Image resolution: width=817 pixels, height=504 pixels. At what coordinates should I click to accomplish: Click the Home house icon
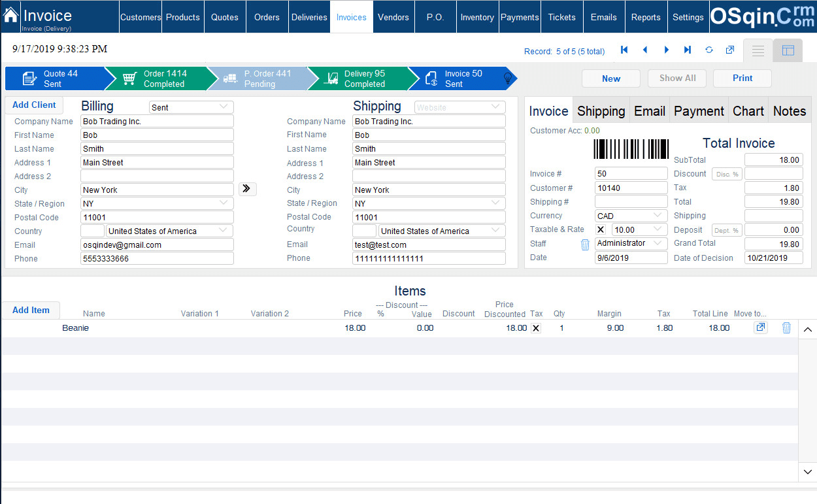[11, 15]
